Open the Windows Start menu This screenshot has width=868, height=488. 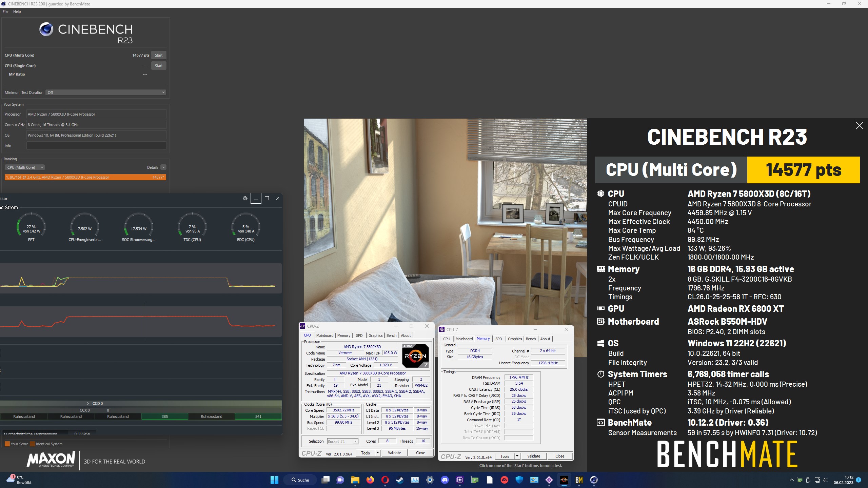(x=274, y=480)
